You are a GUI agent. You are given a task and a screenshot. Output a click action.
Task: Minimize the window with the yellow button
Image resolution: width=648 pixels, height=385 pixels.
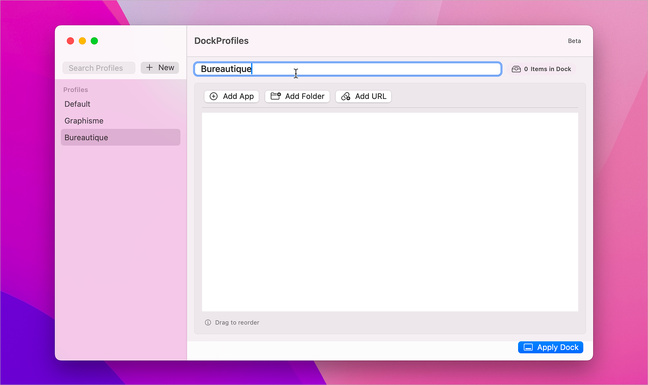[x=82, y=41]
